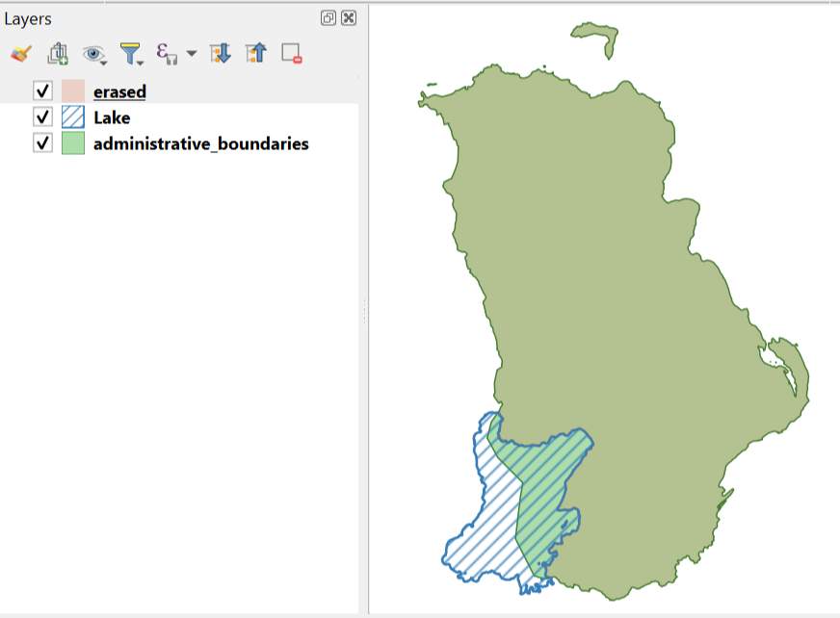Select the Lake layer name
The height and width of the screenshot is (618, 840).
click(112, 117)
